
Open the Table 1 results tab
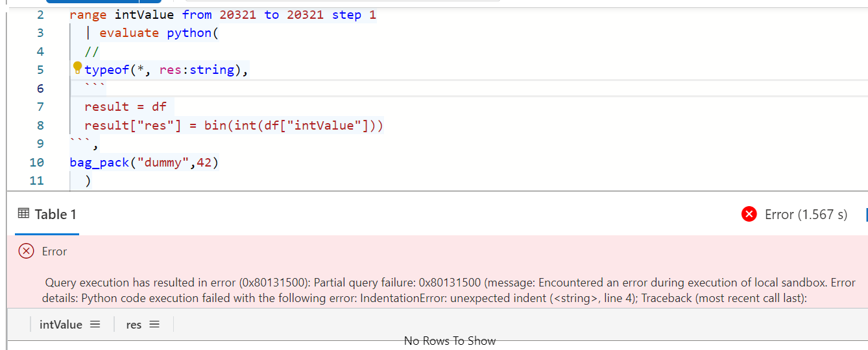47,215
